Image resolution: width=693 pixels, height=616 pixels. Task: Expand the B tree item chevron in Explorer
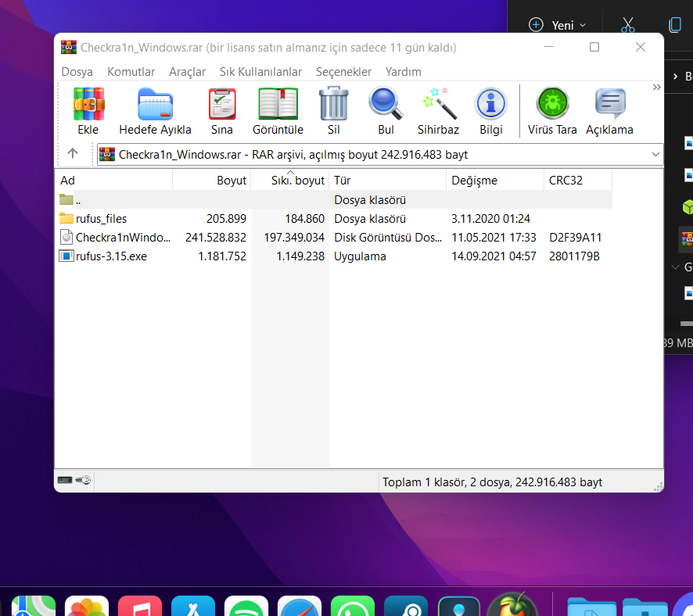click(x=675, y=77)
